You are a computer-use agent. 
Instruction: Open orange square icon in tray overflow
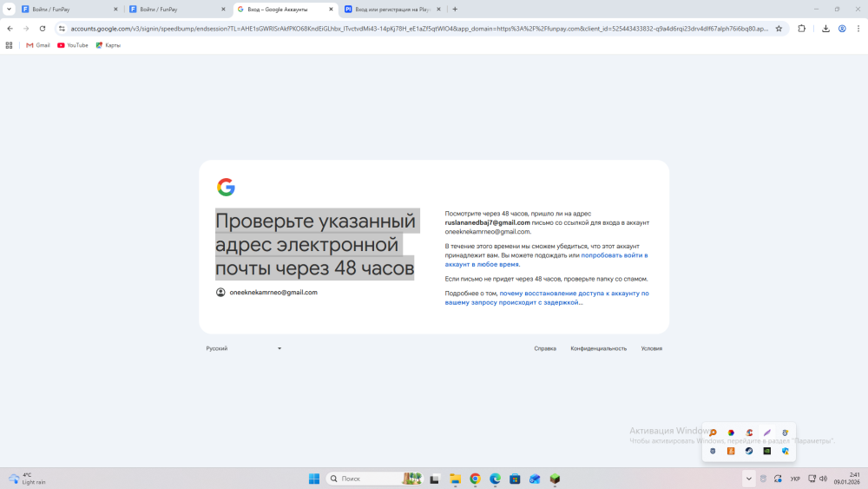[731, 451]
